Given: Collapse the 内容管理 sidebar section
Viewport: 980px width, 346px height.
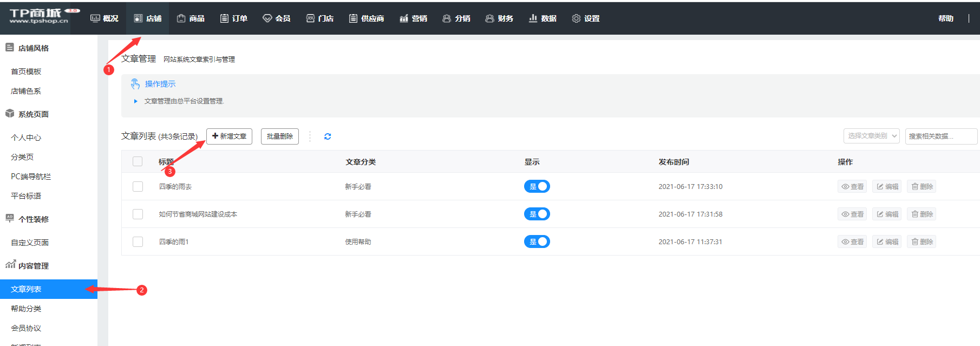Looking at the screenshot, I should click(33, 266).
